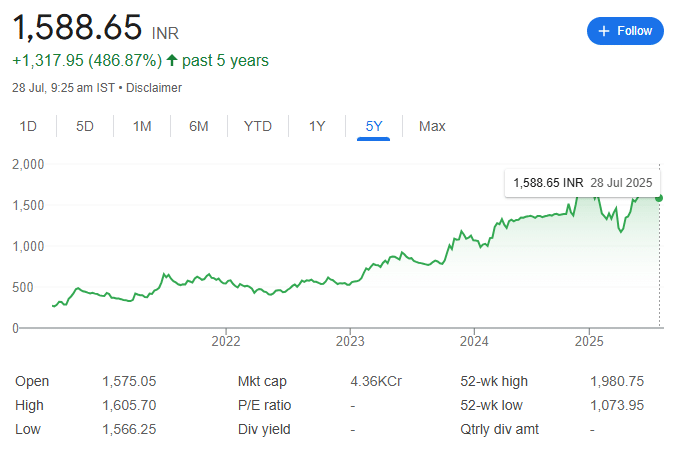Image resolution: width=683 pixels, height=460 pixels.
Task: Switch to the 6M range tab
Action: point(199,126)
